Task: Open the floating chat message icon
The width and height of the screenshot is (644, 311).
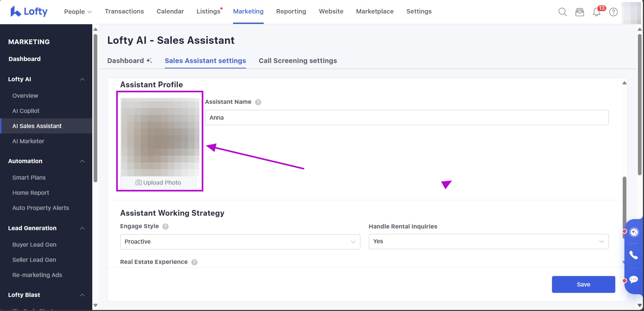Action: (634, 279)
